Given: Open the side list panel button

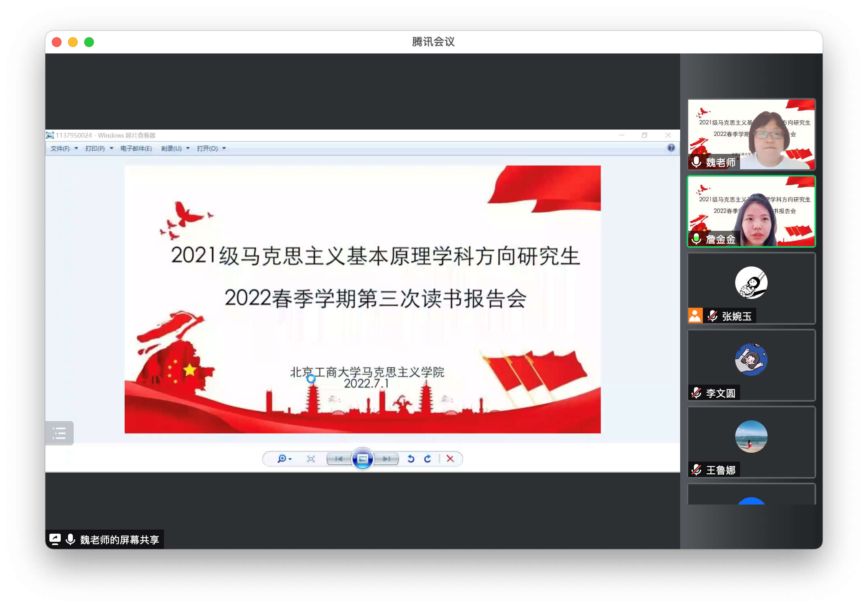Looking at the screenshot, I should (x=59, y=433).
